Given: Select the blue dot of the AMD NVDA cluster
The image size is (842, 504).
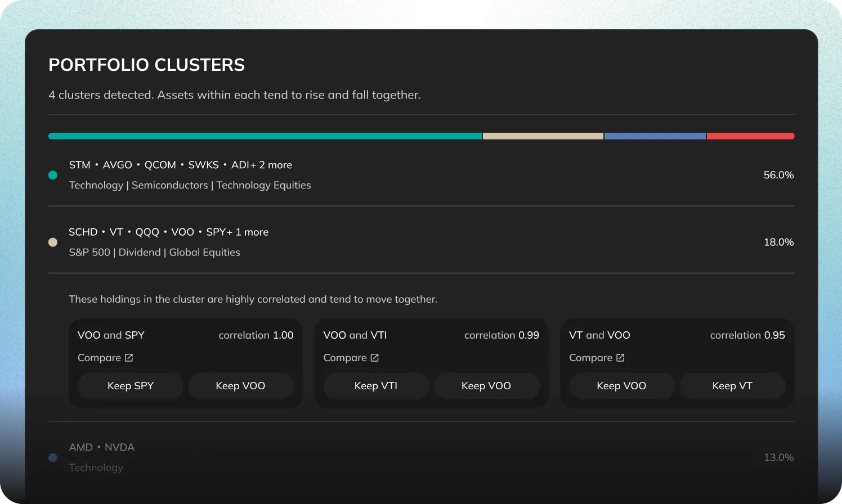Looking at the screenshot, I should pos(53,457).
